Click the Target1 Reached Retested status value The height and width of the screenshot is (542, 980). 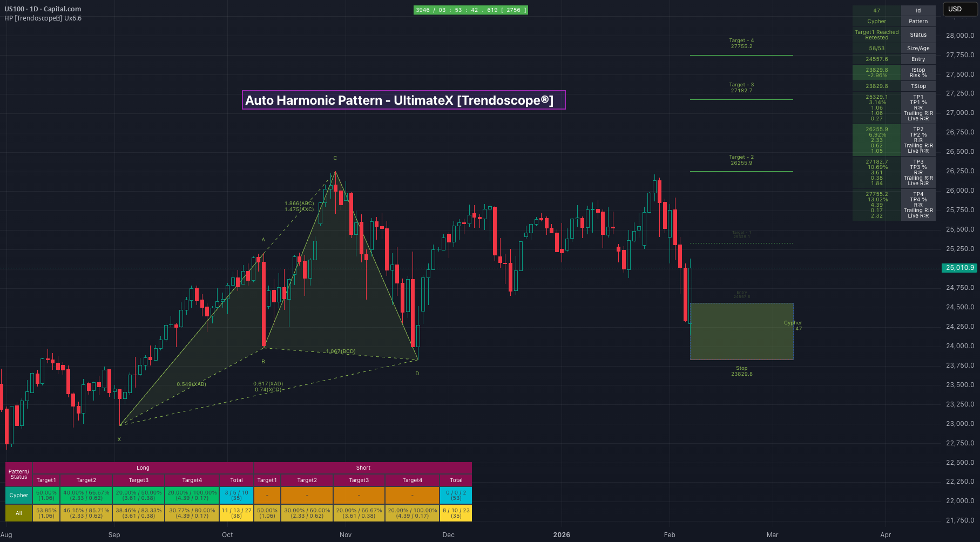point(876,35)
